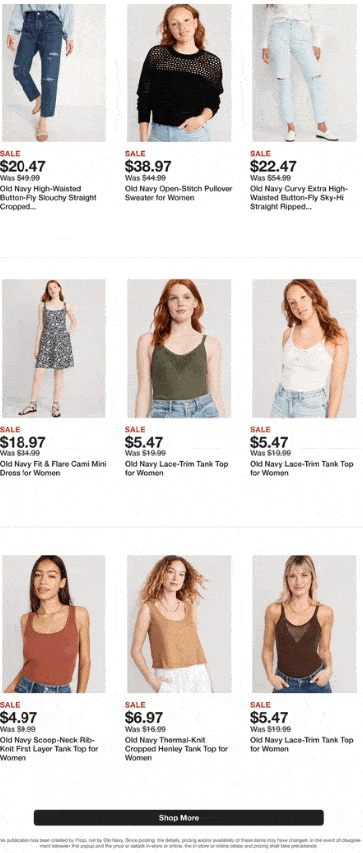The height and width of the screenshot is (853, 363).
Task: Click the $6.97 sale price
Action: pos(144,718)
